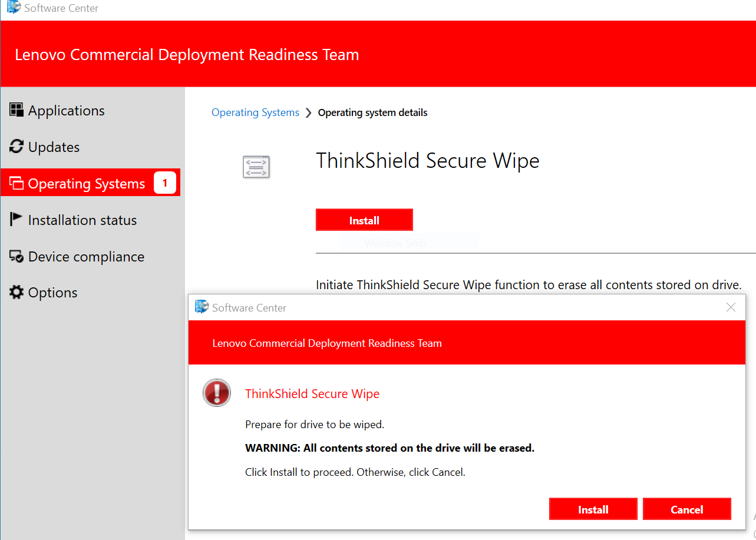Open the Options page
The height and width of the screenshot is (540, 756).
[44, 293]
